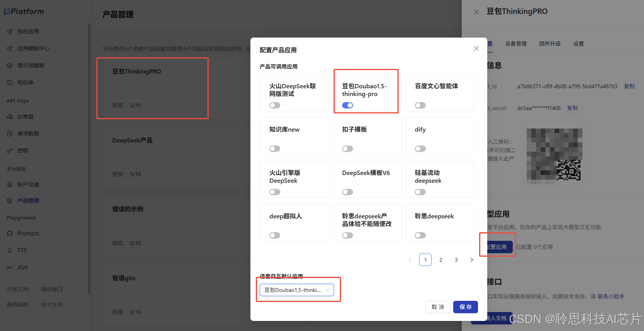Viewport: 644px width, 331px height.
Task: Enable the deep超拟人 toggle
Action: pos(275,235)
